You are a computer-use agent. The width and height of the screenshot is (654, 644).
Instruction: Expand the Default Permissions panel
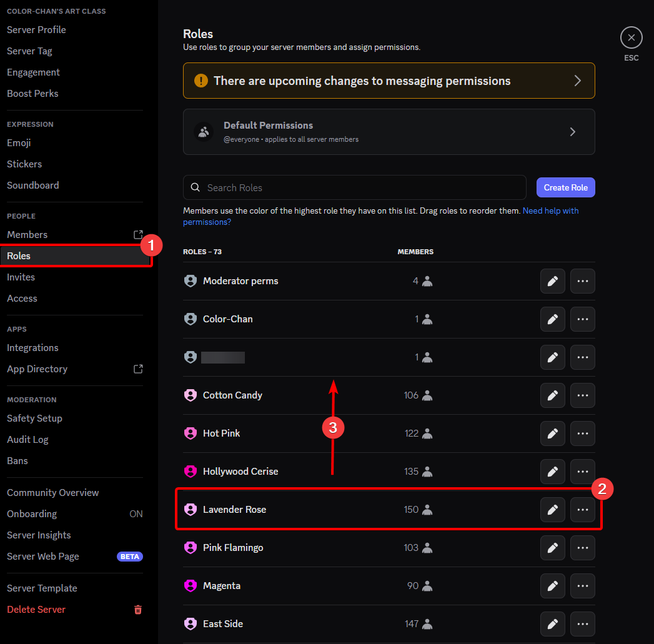point(389,132)
